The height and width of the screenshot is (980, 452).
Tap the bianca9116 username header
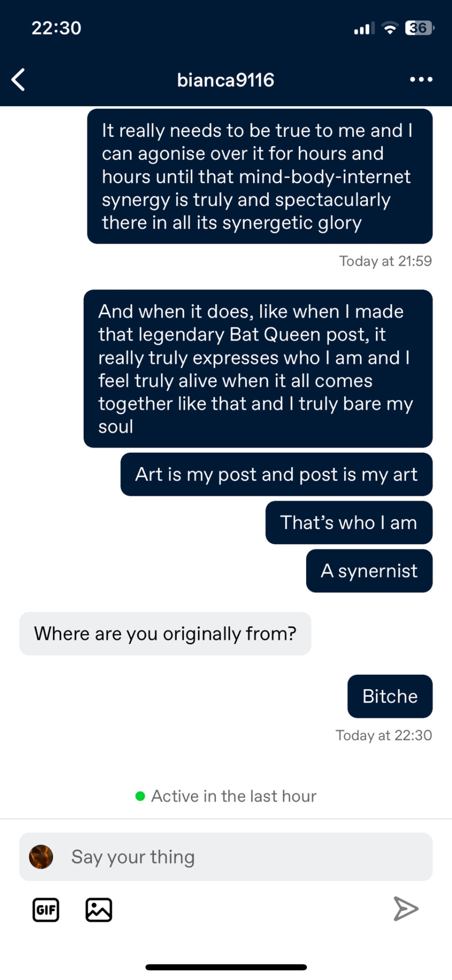click(225, 80)
